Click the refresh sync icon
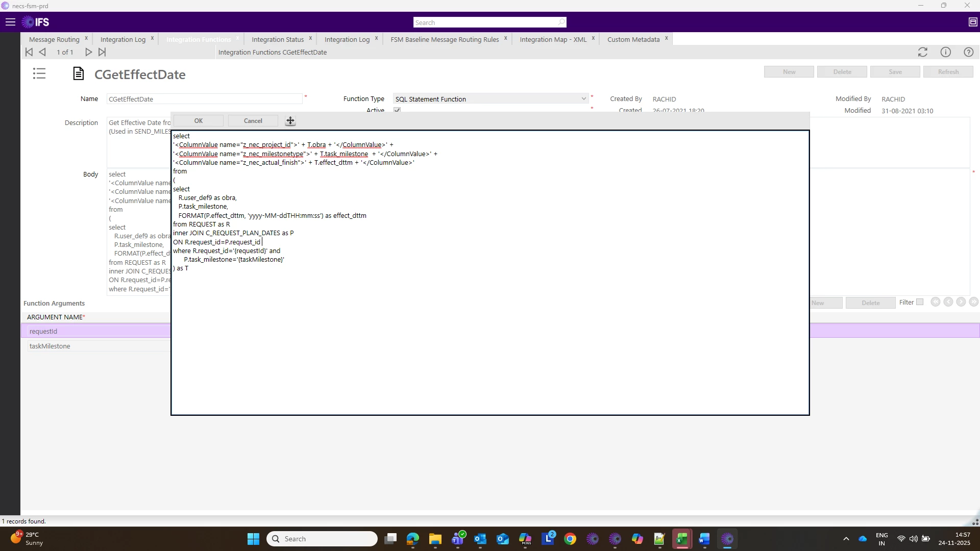 coord(922,52)
